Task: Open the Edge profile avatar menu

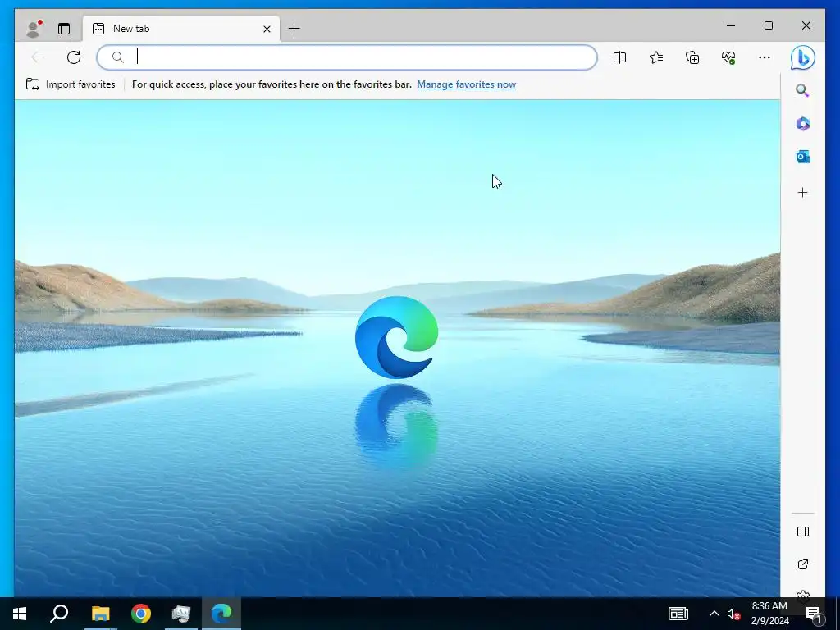Action: [x=34, y=29]
